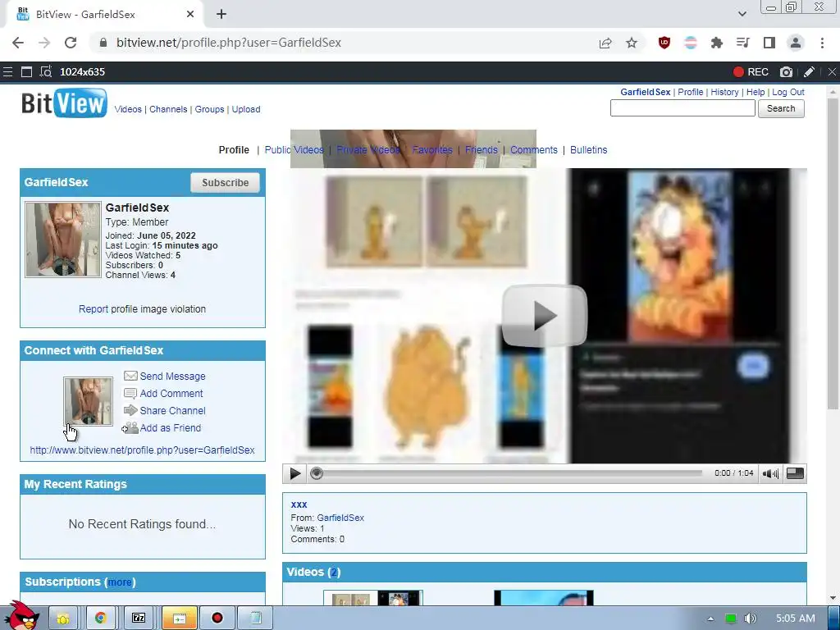Open a new browser tab
Image resolution: width=840 pixels, height=630 pixels.
coord(221,15)
